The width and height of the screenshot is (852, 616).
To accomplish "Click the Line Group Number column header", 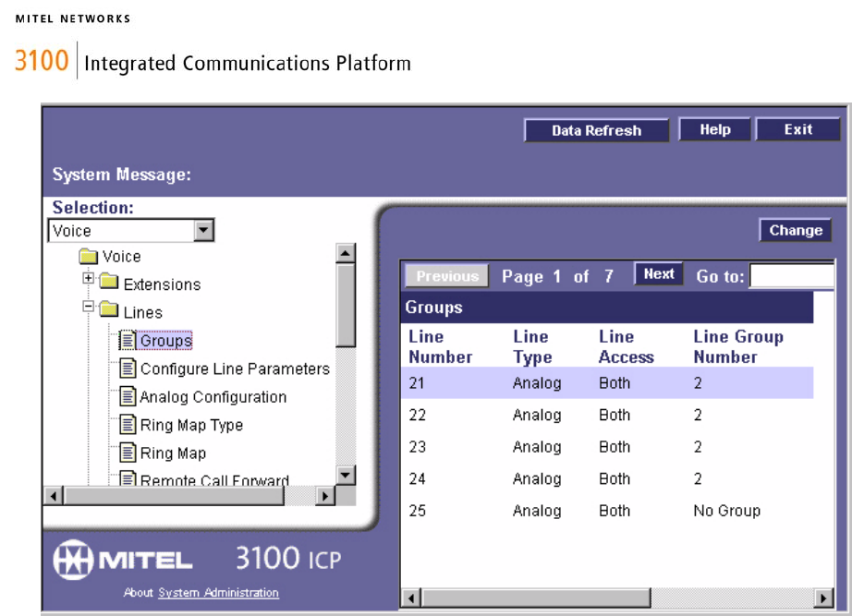I will [x=738, y=346].
